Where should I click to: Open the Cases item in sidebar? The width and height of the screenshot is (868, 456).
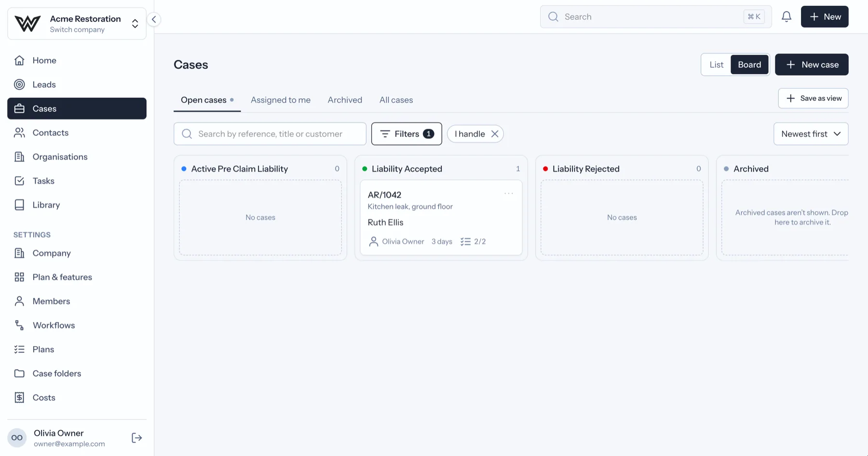[77, 108]
